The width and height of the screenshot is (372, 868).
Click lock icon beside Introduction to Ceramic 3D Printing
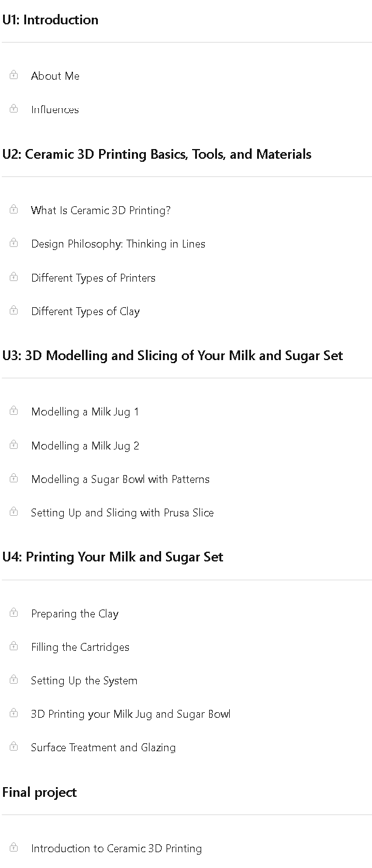(x=13, y=847)
